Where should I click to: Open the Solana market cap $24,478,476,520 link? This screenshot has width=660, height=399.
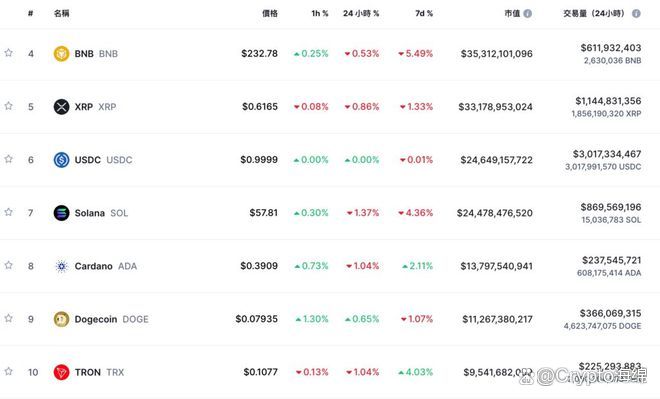pos(495,213)
